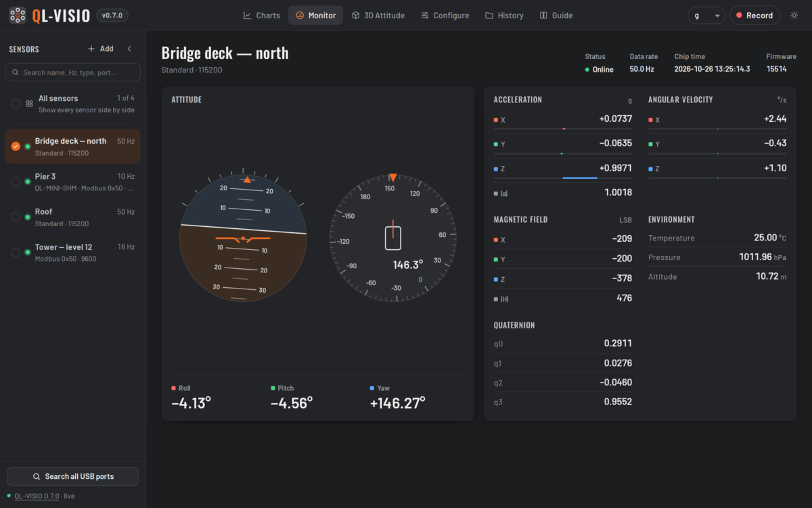Focus the sensor search input field

coord(73,72)
